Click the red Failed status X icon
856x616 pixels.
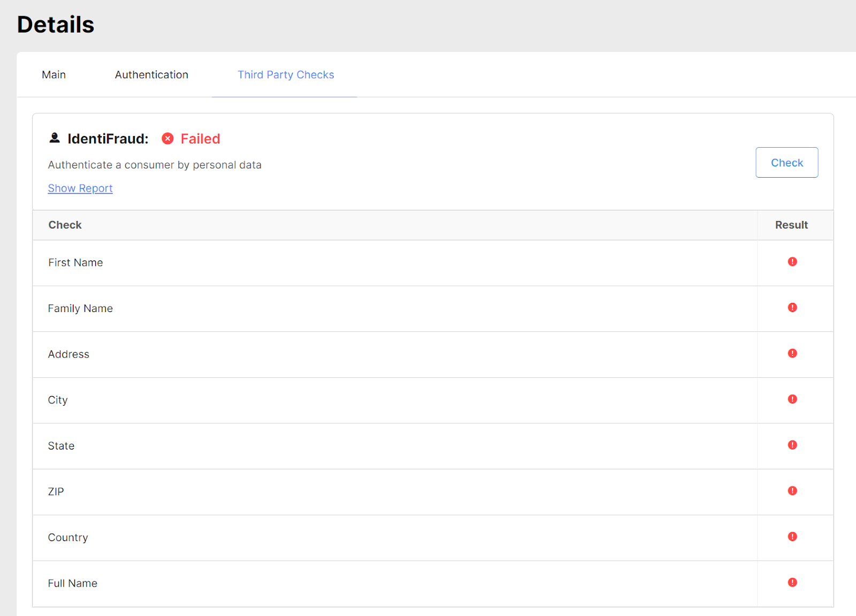click(x=168, y=139)
